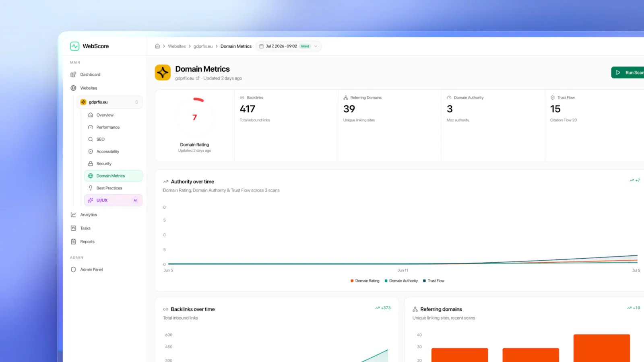Click the Domain Metrics globe icon
The image size is (644, 362).
(91, 176)
